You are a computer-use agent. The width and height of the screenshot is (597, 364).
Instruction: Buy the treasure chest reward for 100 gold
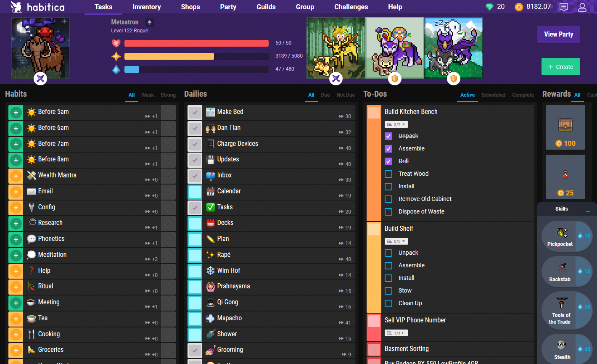pyautogui.click(x=565, y=127)
